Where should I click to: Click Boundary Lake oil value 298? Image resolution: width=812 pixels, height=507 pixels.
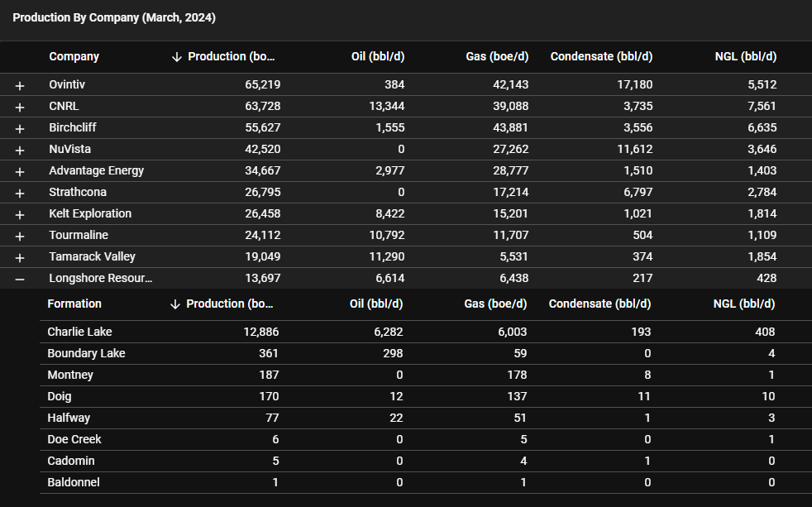pos(393,354)
